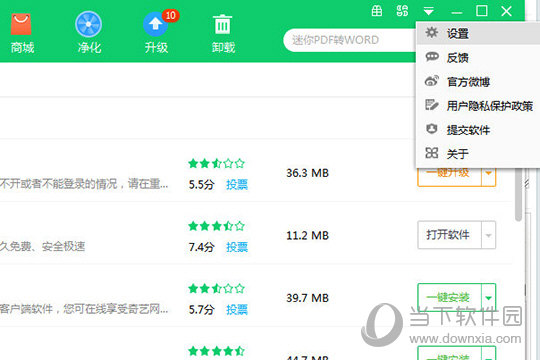Minimize the window
540x360 pixels.
coord(457,12)
